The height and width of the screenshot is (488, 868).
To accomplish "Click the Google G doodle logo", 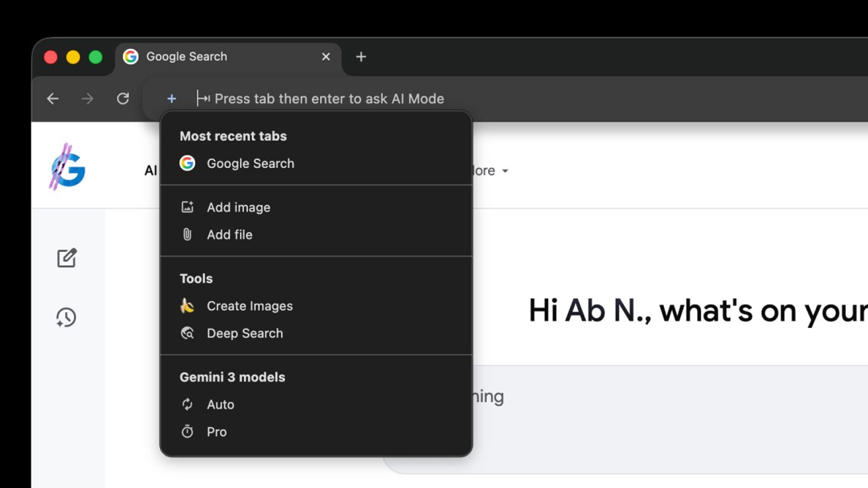I will (68, 168).
